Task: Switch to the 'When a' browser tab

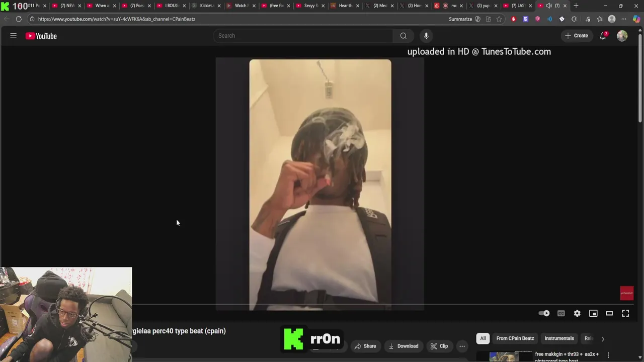Action: coord(101,6)
